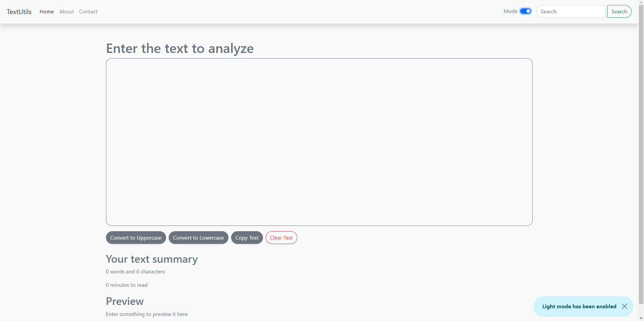Screen dimensions: 644x321
Task: Copy the text with Copy Text button
Action: pos(247,238)
